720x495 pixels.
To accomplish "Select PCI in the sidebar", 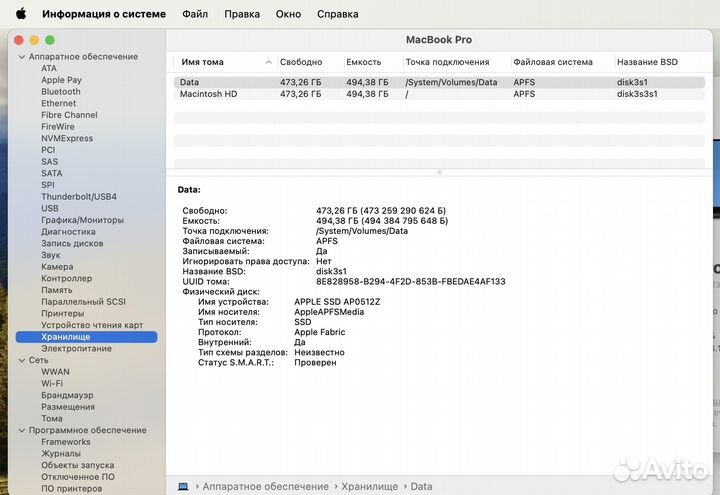I will pyautogui.click(x=48, y=150).
